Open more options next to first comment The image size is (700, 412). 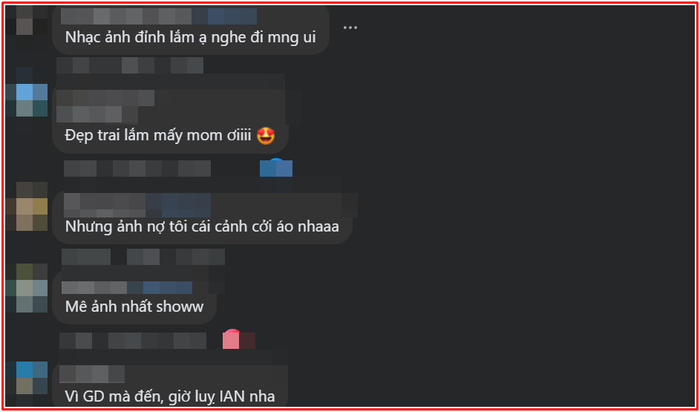[x=350, y=27]
